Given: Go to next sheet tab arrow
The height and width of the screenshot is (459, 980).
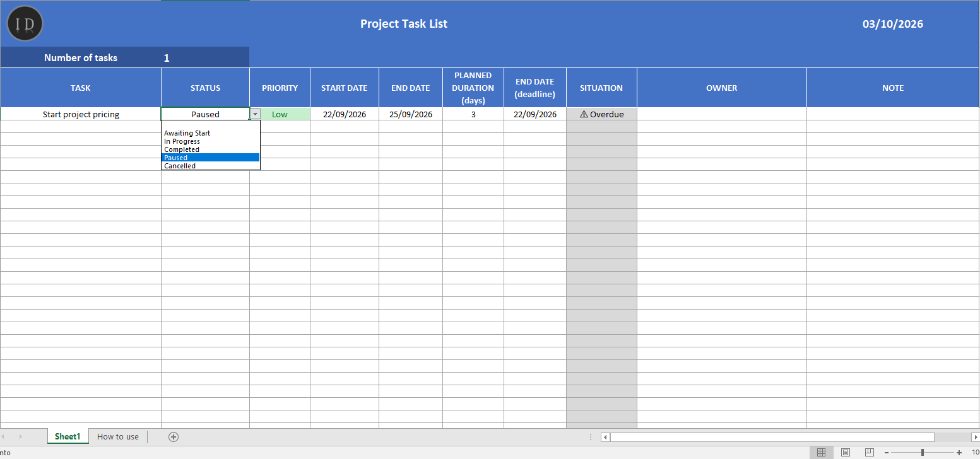Looking at the screenshot, I should [x=20, y=436].
